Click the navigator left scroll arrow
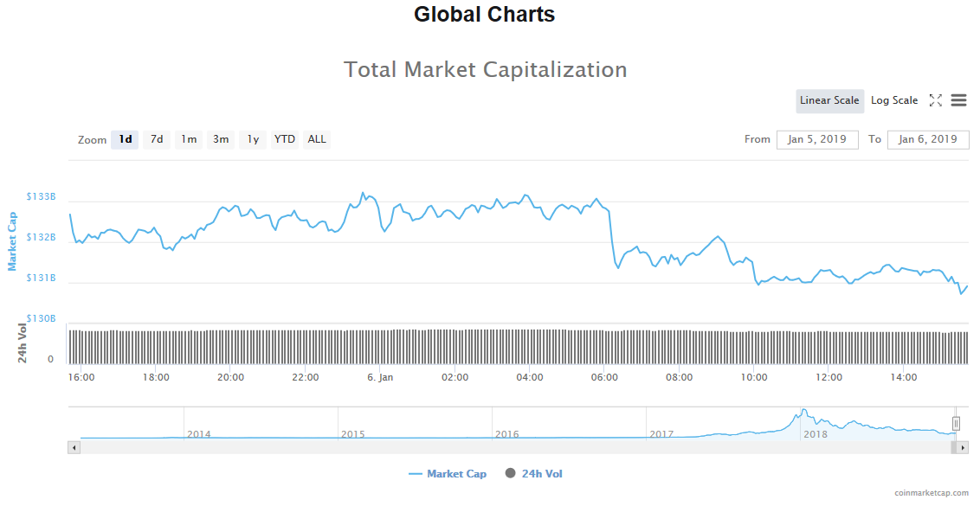Image resolution: width=980 pixels, height=506 pixels. pyautogui.click(x=74, y=447)
